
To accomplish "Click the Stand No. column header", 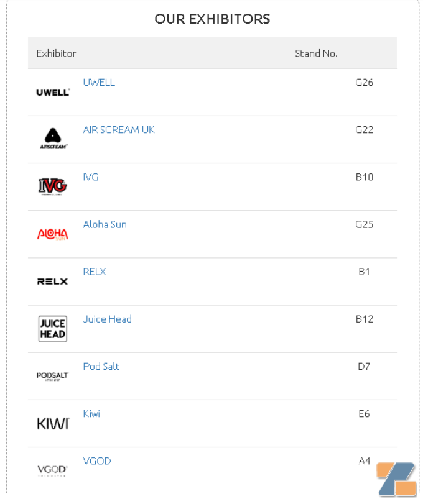I will pos(316,53).
